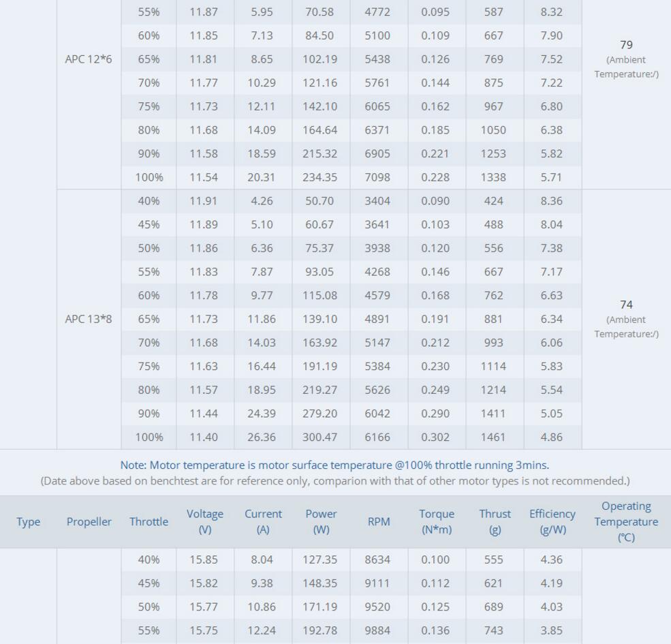The height and width of the screenshot is (644, 671).
Task: Click the APC 12*6 propeller cell
Action: coord(89,59)
